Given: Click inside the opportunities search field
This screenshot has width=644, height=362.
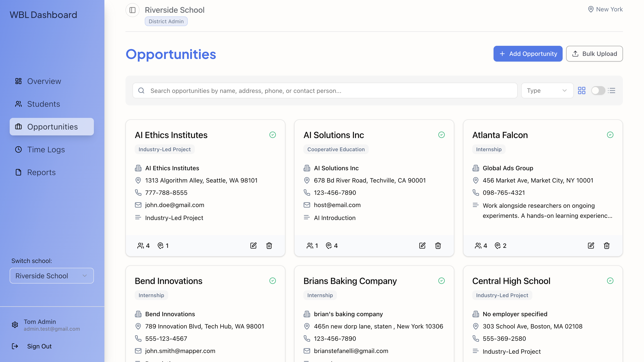Looking at the screenshot, I should [x=300, y=90].
